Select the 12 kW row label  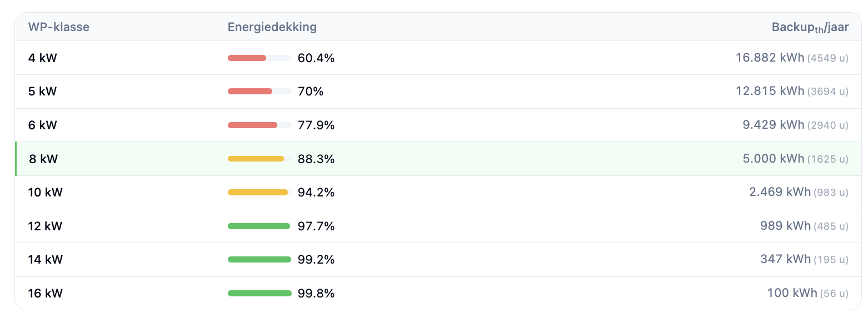[46, 226]
